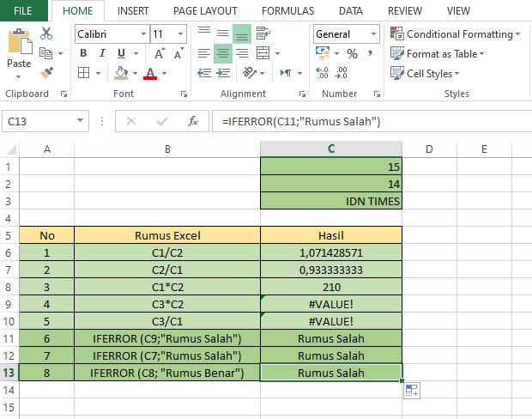
Task: Apply Percent Style format
Action: pos(352,53)
